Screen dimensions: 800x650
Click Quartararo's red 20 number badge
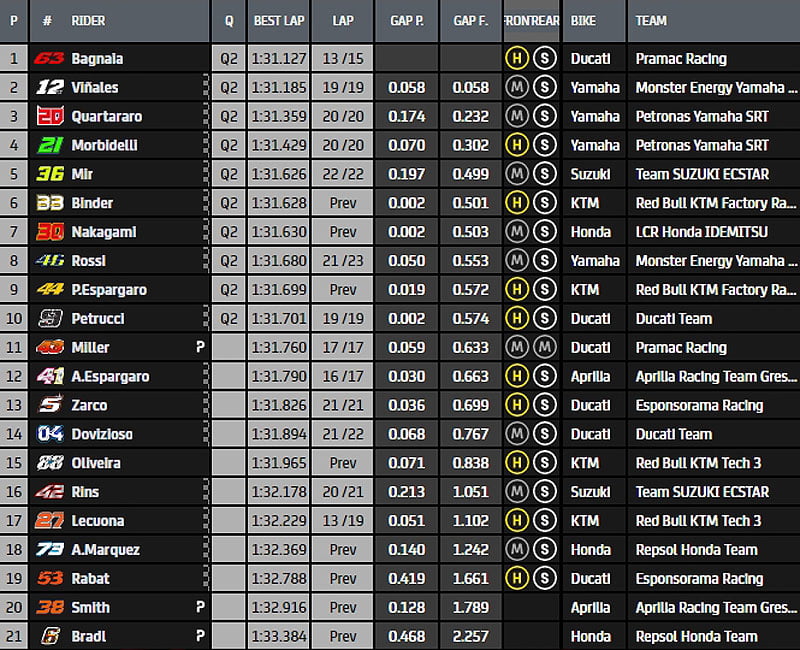(x=49, y=117)
